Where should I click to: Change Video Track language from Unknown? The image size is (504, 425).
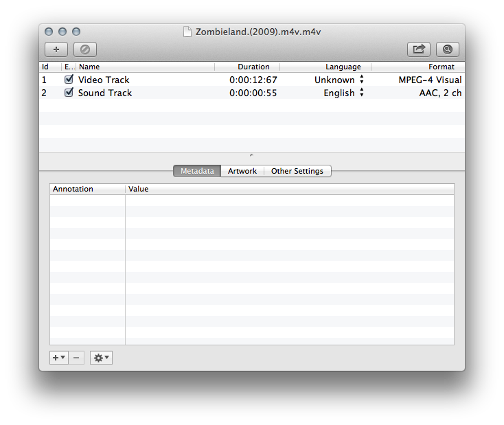tap(339, 80)
